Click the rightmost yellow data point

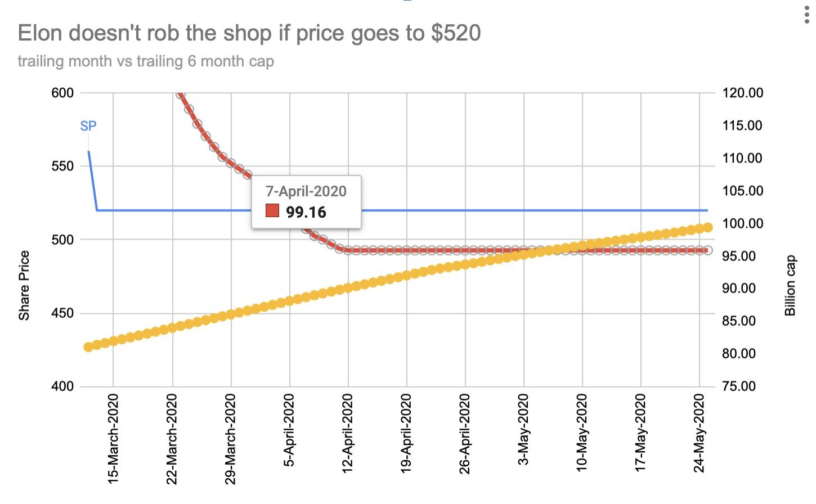708,227
